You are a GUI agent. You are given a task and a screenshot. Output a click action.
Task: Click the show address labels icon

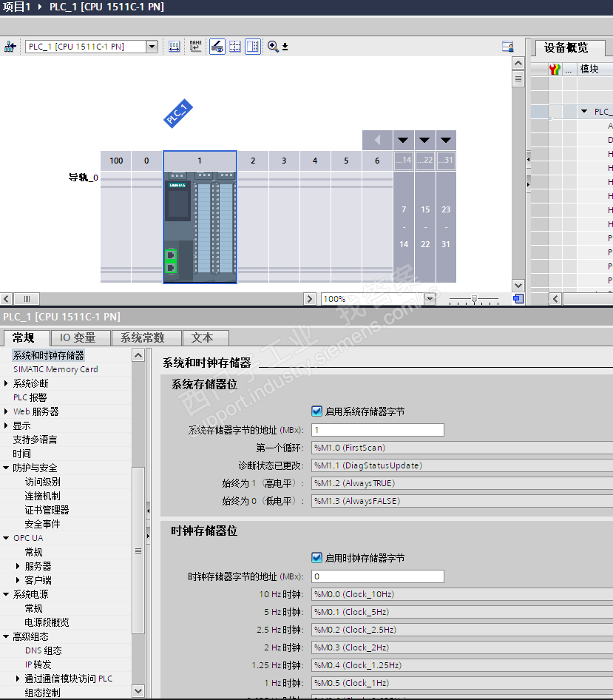click(174, 47)
